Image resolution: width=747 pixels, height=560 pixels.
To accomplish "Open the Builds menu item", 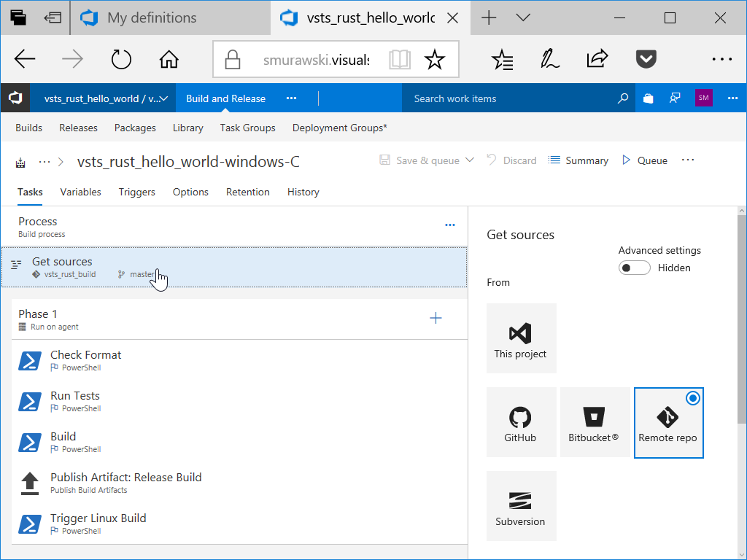I will point(28,128).
